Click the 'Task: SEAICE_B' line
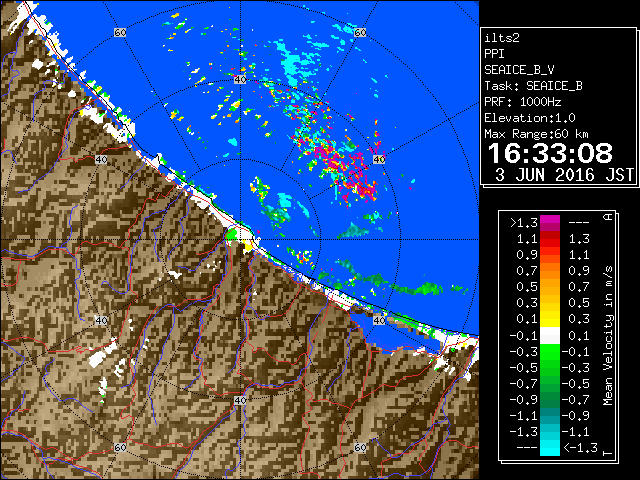640x480 pixels. tap(533, 86)
